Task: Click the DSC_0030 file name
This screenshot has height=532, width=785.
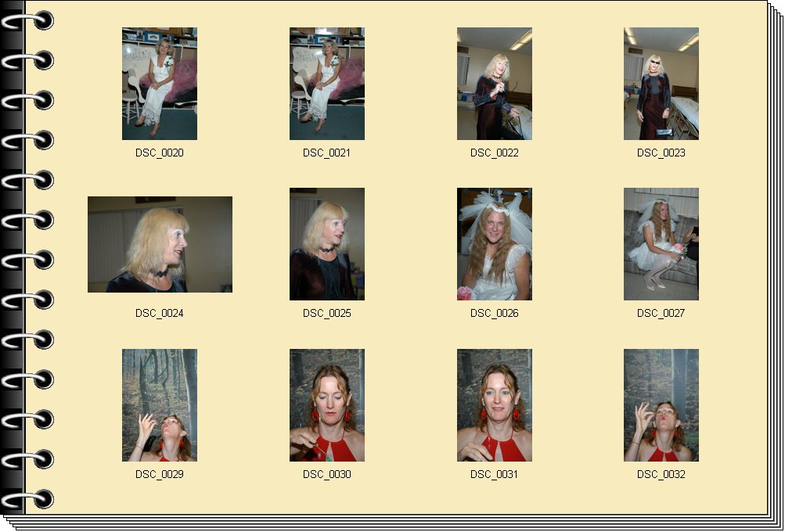Action: pos(327,474)
